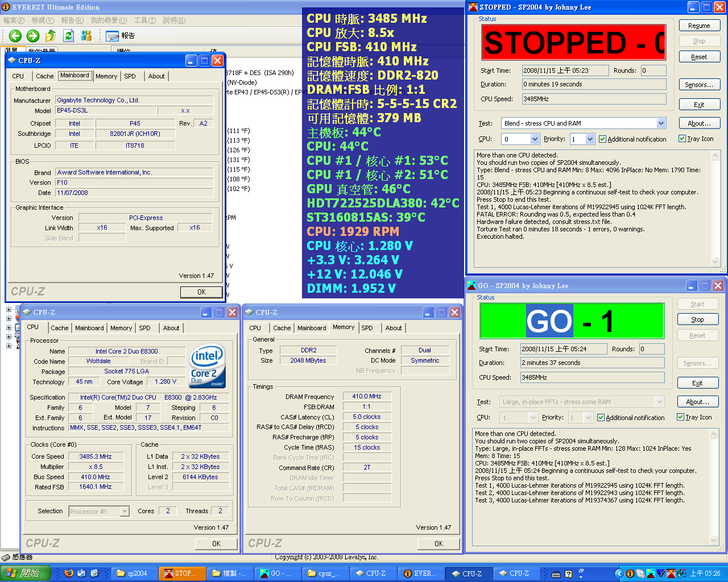
Task: Open the CPU dropdown in STOPPED SP2004 window
Action: (535, 139)
